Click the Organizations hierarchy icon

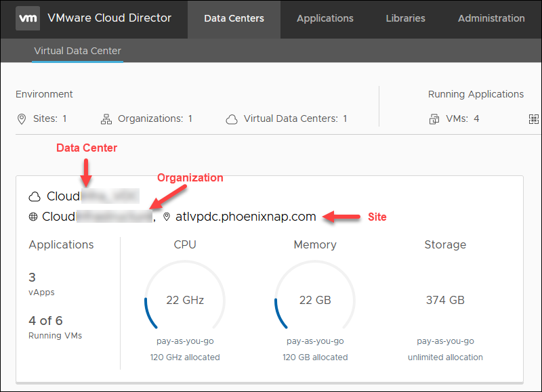pyautogui.click(x=106, y=119)
